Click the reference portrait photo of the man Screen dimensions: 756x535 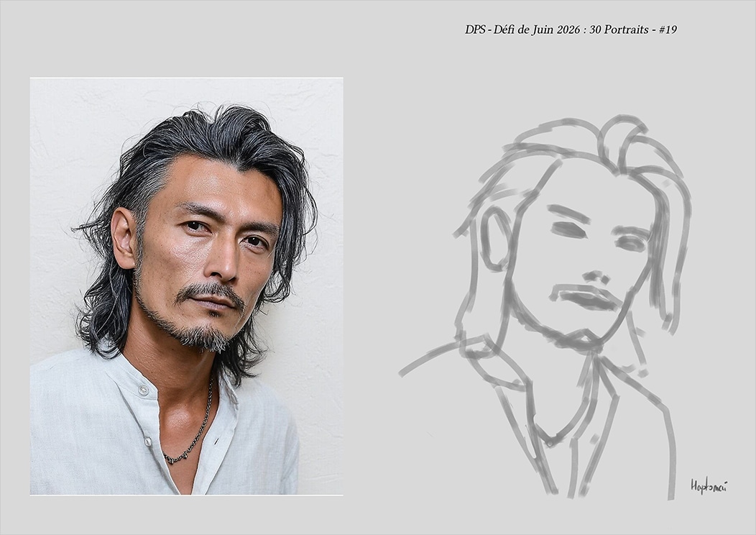[187, 286]
